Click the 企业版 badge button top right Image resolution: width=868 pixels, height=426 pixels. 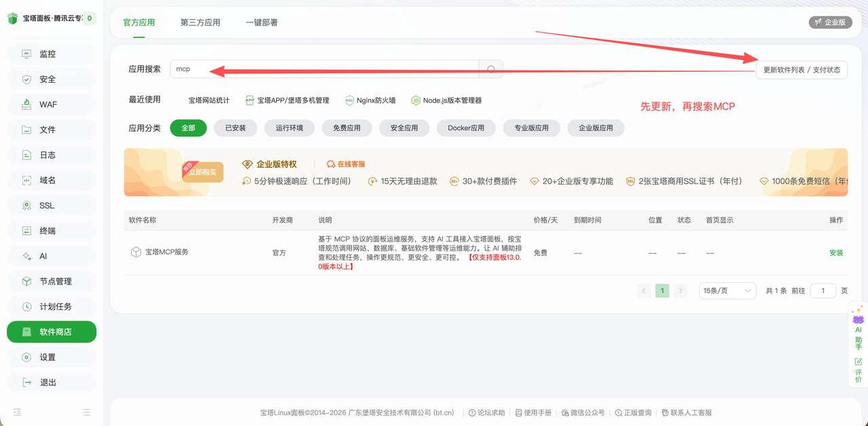(x=830, y=22)
